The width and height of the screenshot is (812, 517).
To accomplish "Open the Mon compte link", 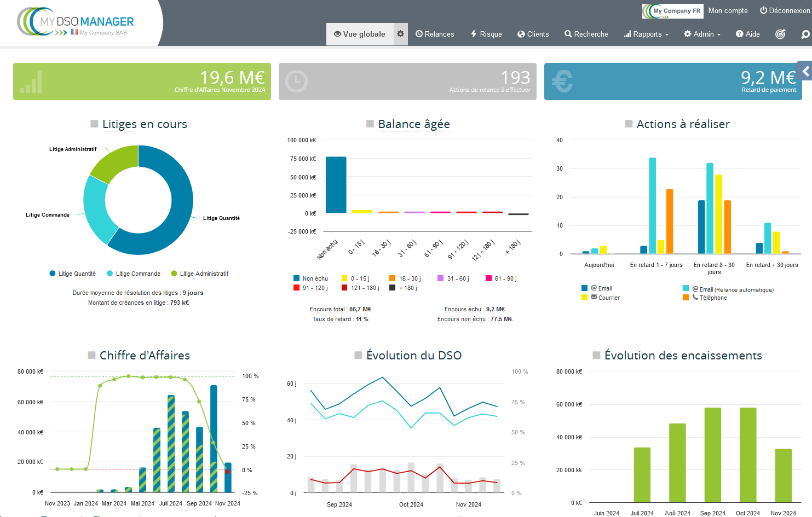I will click(728, 10).
